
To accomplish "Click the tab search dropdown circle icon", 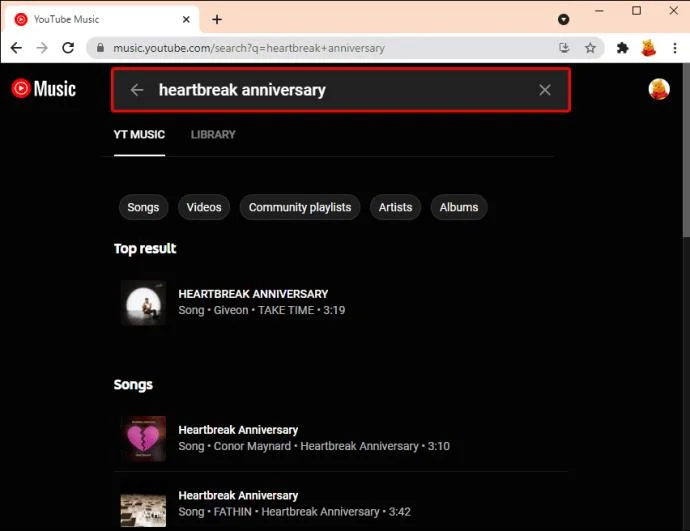I will coord(563,19).
